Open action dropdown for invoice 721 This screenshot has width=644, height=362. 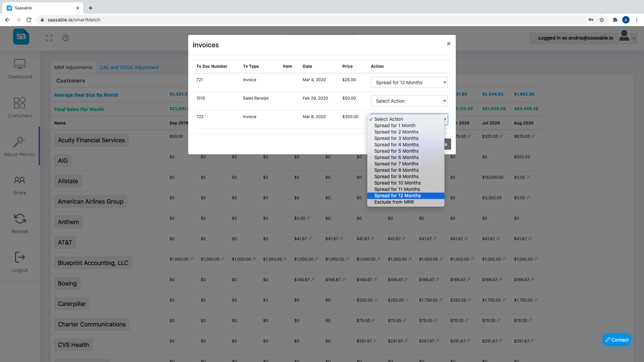[x=409, y=83]
